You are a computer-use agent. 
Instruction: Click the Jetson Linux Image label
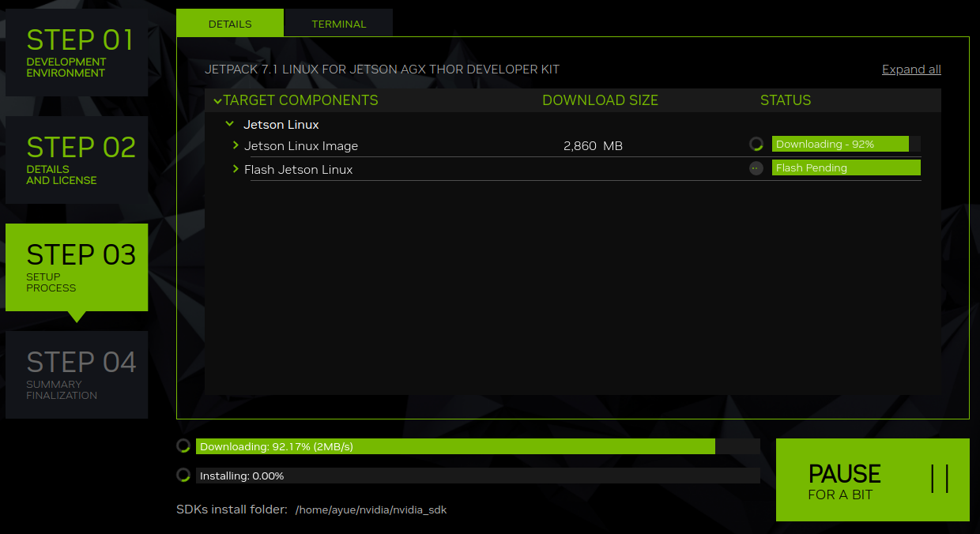pyautogui.click(x=301, y=146)
